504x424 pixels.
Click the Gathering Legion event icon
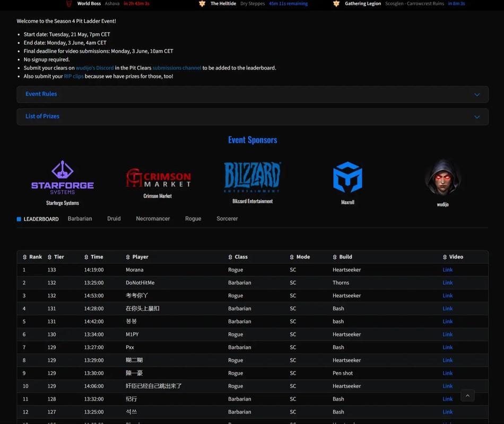click(x=336, y=4)
